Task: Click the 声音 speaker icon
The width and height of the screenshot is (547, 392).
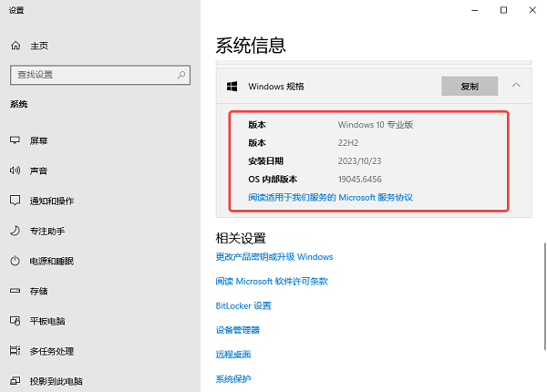Action: pyautogui.click(x=15, y=170)
